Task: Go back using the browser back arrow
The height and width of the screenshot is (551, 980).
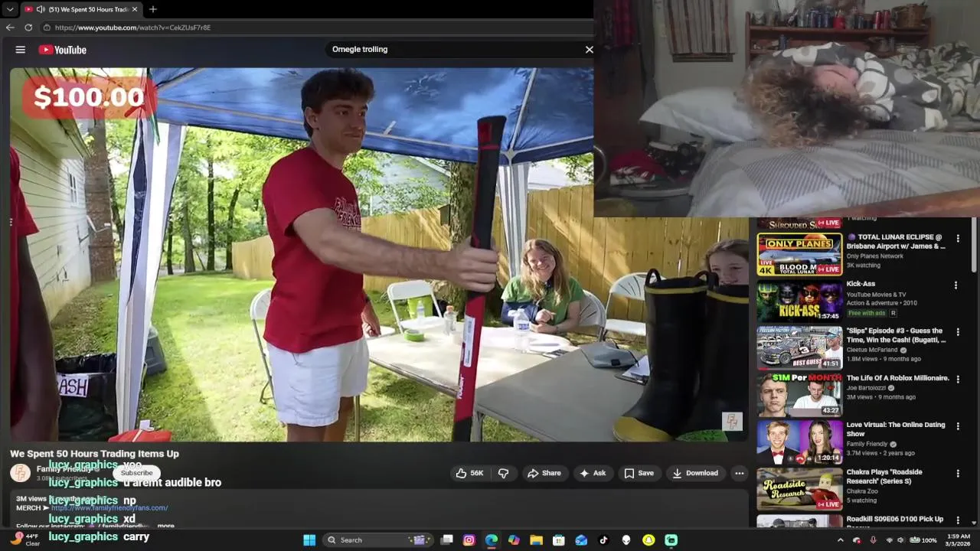Action: click(x=10, y=28)
